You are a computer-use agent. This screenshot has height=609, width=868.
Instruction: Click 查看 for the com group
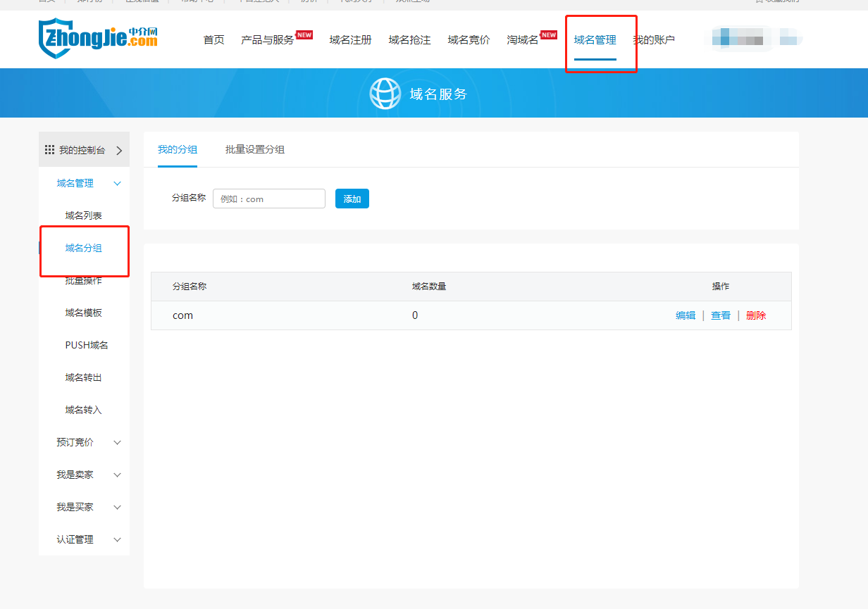click(721, 315)
